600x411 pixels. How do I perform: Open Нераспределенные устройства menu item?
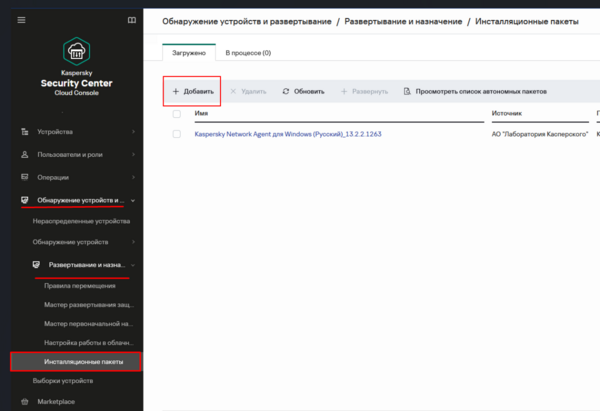[81, 221]
